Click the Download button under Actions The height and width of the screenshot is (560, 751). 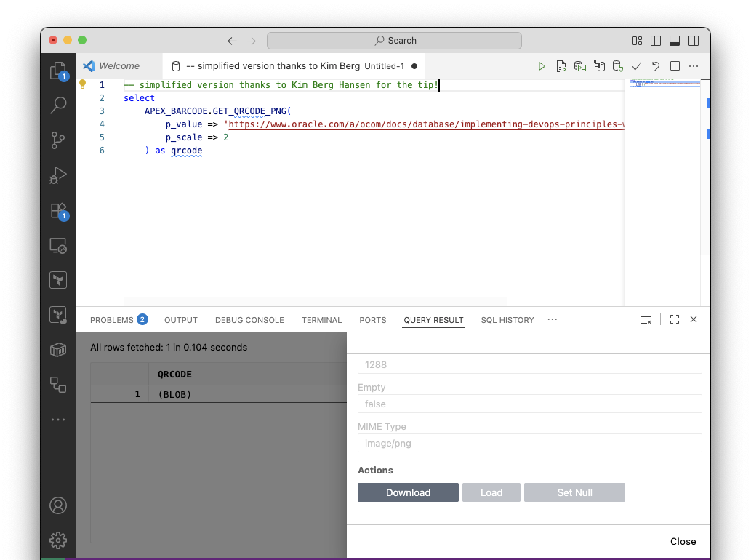(408, 492)
